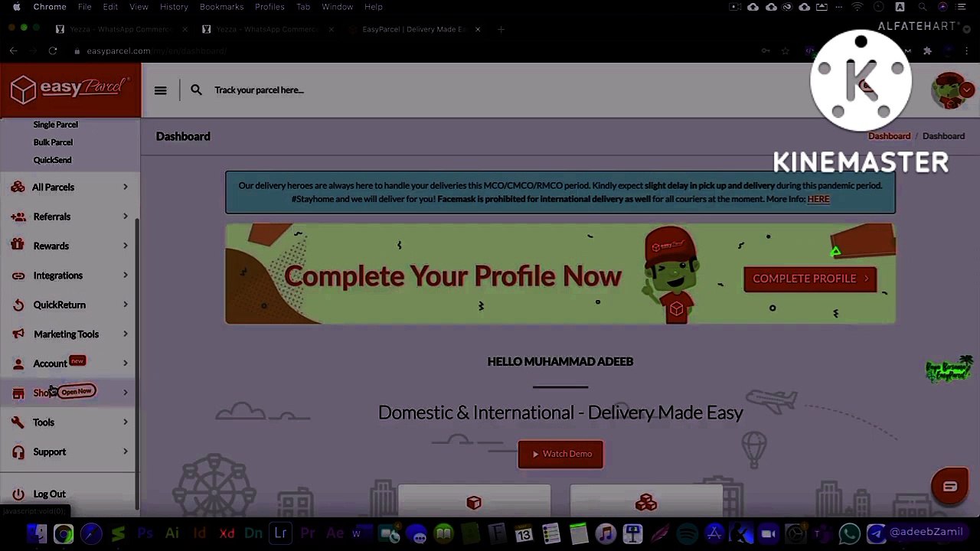Click the single parcel box card icon
The height and width of the screenshot is (551, 980).
click(474, 503)
